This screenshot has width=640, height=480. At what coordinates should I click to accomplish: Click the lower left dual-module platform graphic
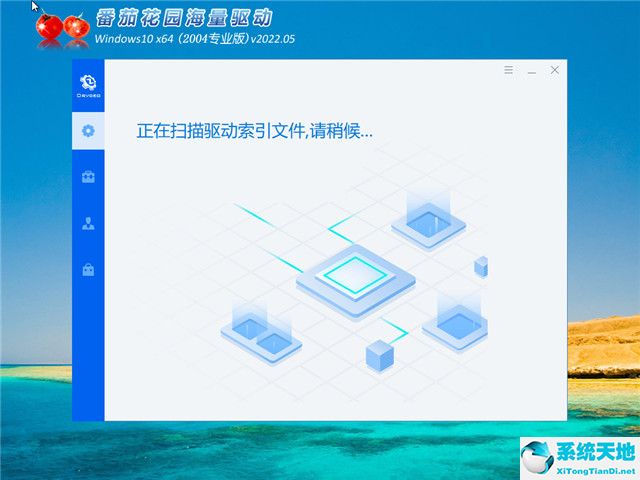(262, 333)
